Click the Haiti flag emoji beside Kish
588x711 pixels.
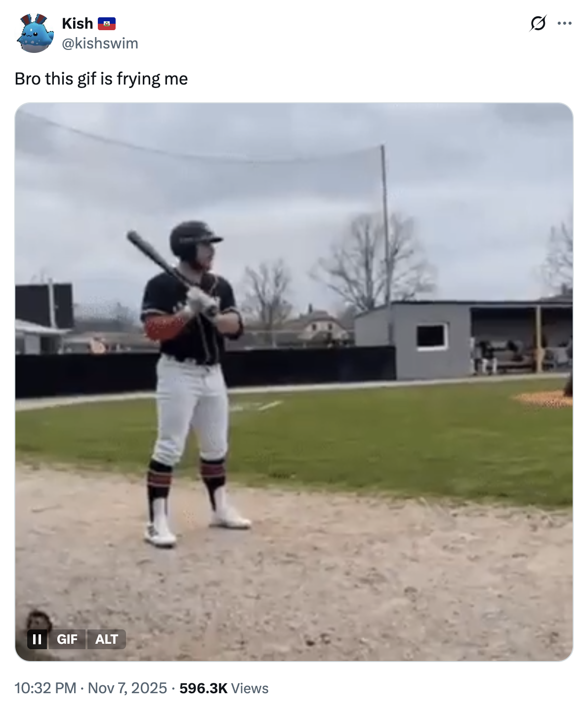[107, 23]
